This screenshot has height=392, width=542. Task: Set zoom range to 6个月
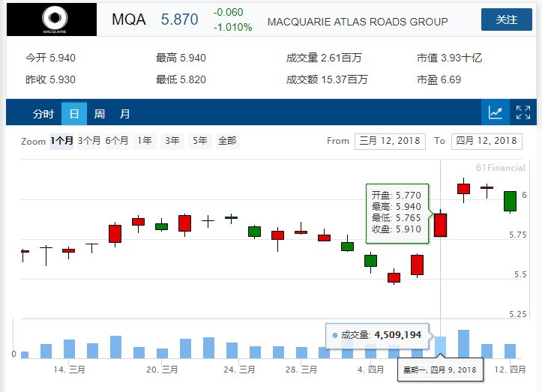coord(117,141)
